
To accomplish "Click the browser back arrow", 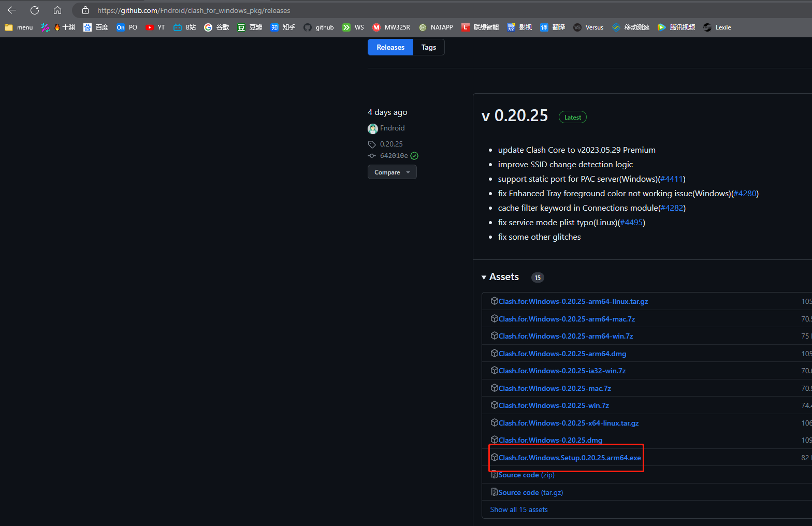I will point(12,10).
